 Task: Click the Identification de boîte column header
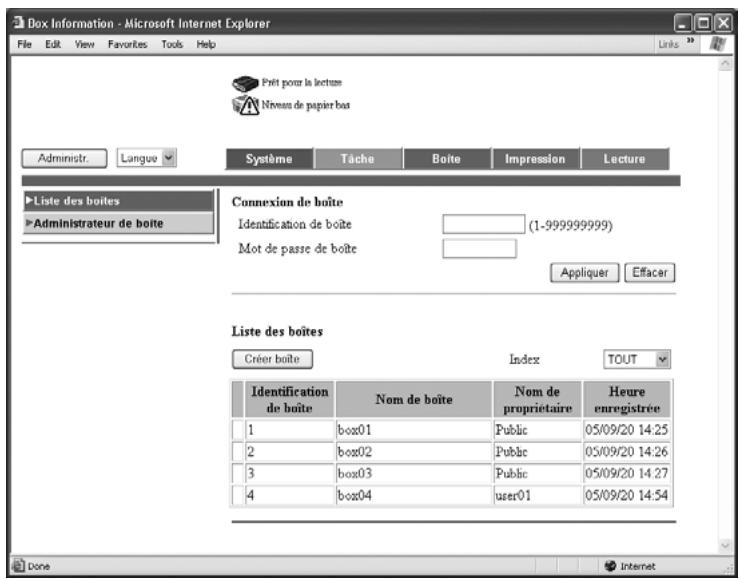(289, 400)
